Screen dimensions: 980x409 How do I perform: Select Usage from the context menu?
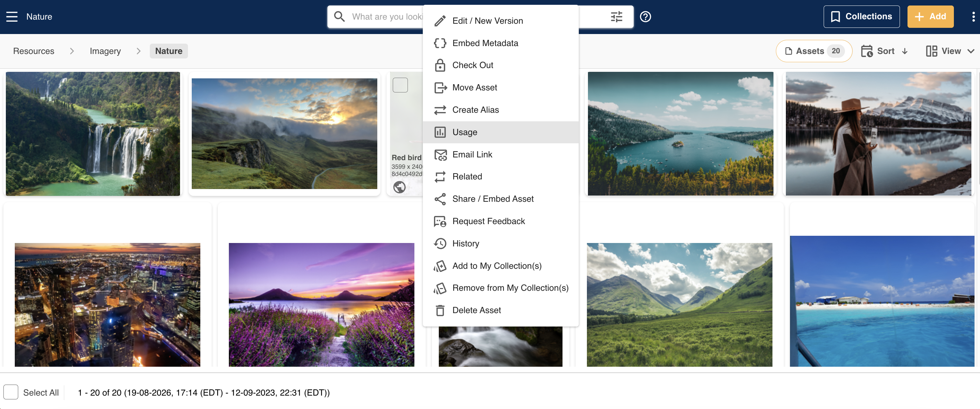[500, 132]
